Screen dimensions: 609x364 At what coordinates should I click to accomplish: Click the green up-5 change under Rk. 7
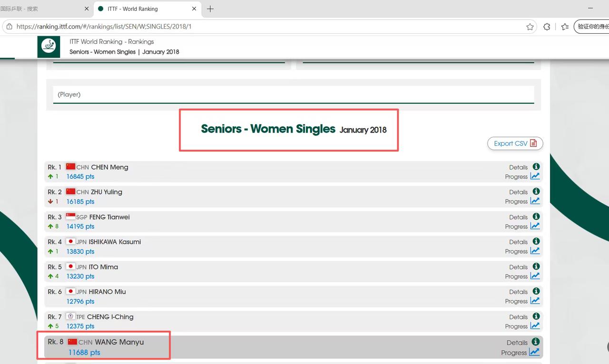pyautogui.click(x=53, y=326)
